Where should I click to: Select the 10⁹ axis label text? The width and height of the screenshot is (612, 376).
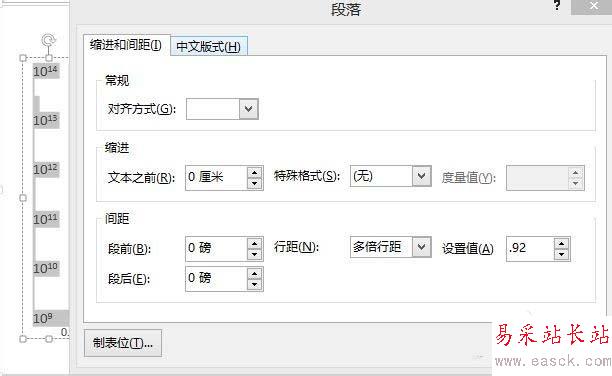[x=43, y=318]
